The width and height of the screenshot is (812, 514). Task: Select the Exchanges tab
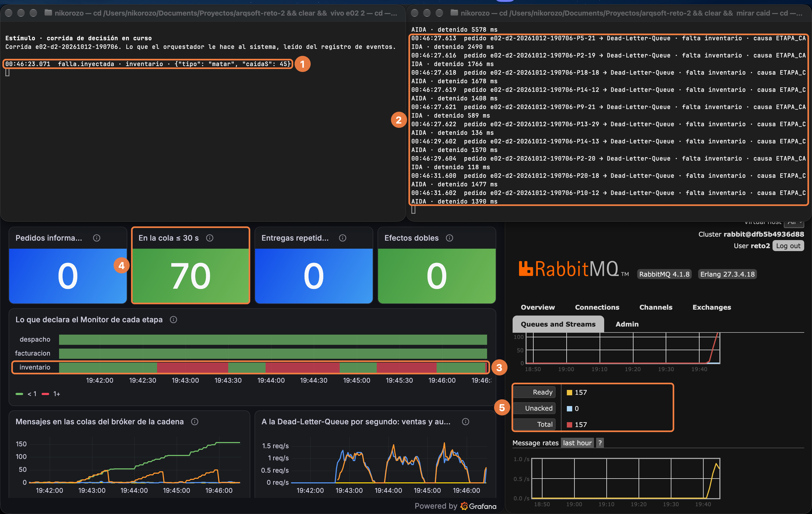pos(712,307)
